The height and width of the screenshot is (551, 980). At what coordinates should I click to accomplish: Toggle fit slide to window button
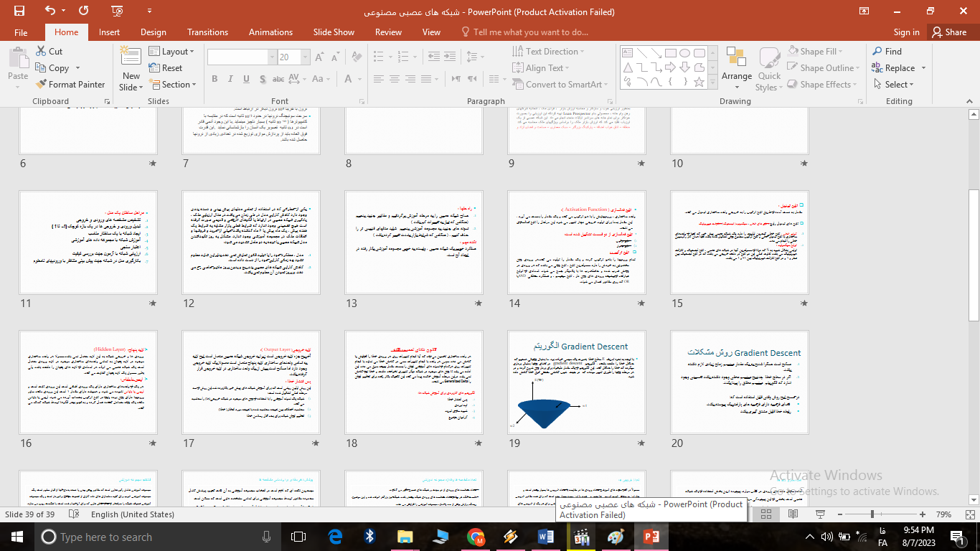pyautogui.click(x=969, y=514)
